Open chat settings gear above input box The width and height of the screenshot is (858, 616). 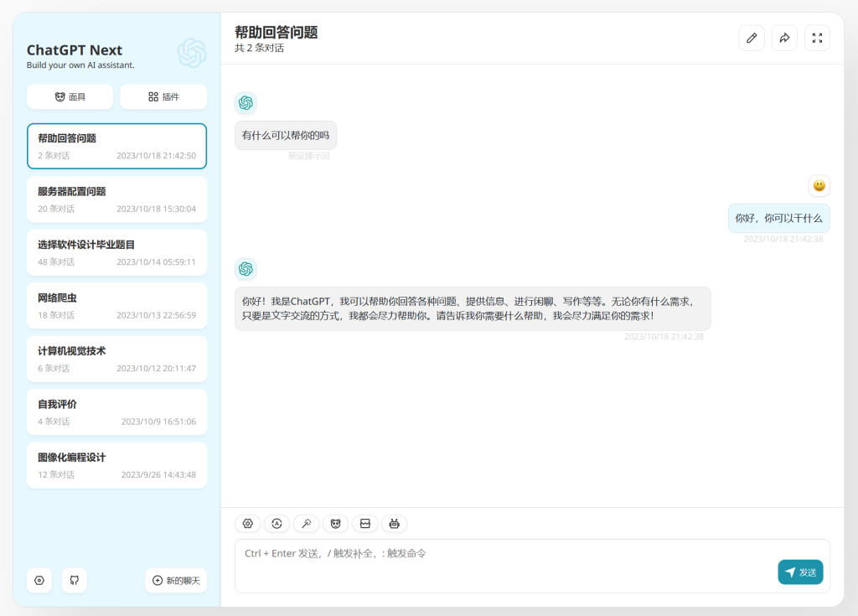pyautogui.click(x=248, y=524)
